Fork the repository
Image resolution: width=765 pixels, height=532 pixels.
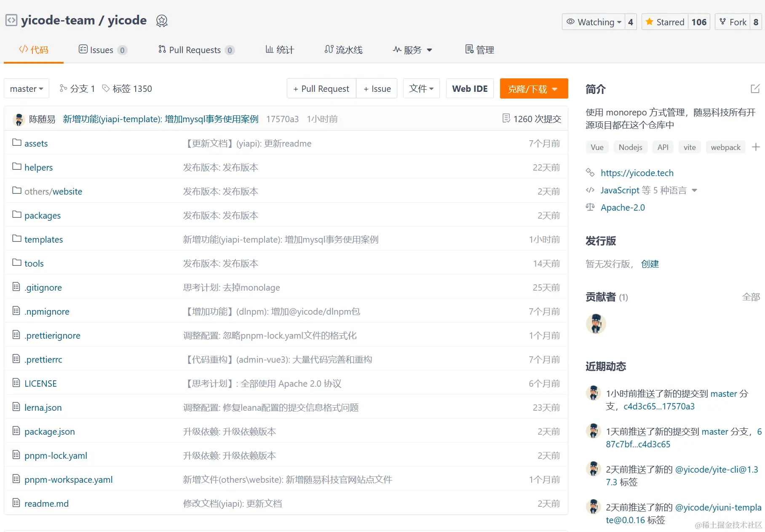733,22
